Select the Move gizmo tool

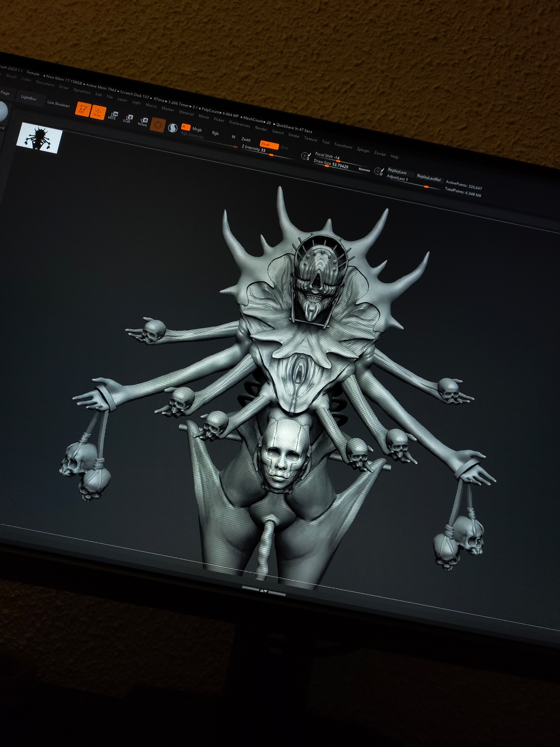click(113, 116)
